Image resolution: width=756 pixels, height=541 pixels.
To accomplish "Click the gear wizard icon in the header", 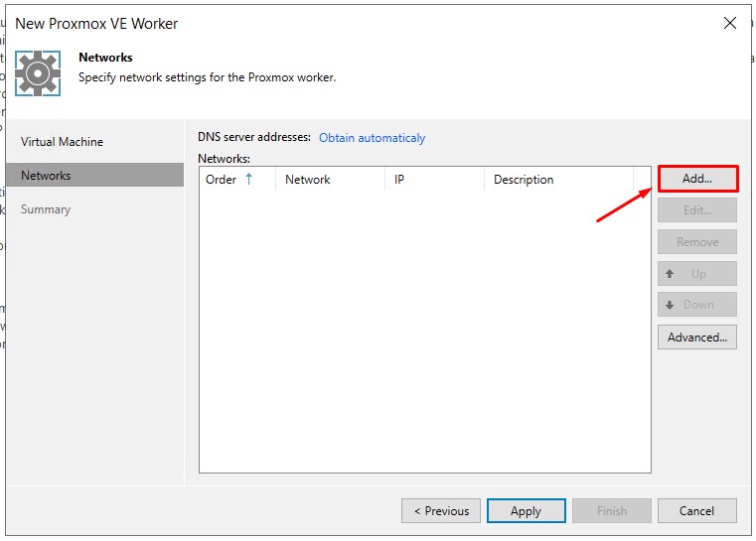I will [x=38, y=72].
